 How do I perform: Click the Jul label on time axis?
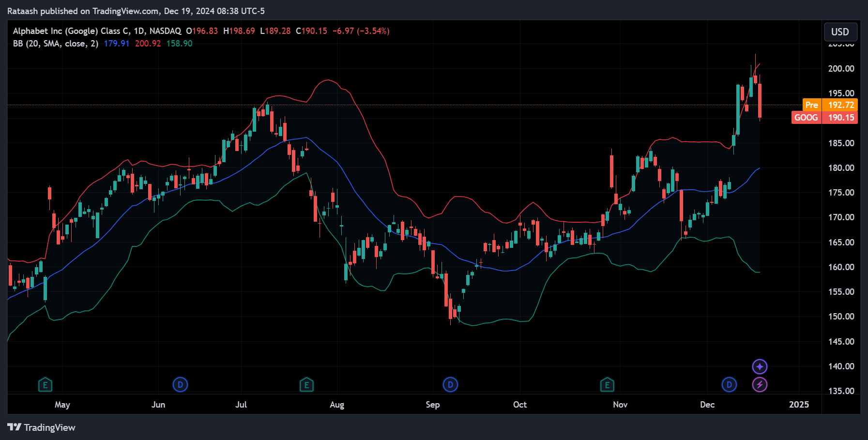[x=241, y=405]
